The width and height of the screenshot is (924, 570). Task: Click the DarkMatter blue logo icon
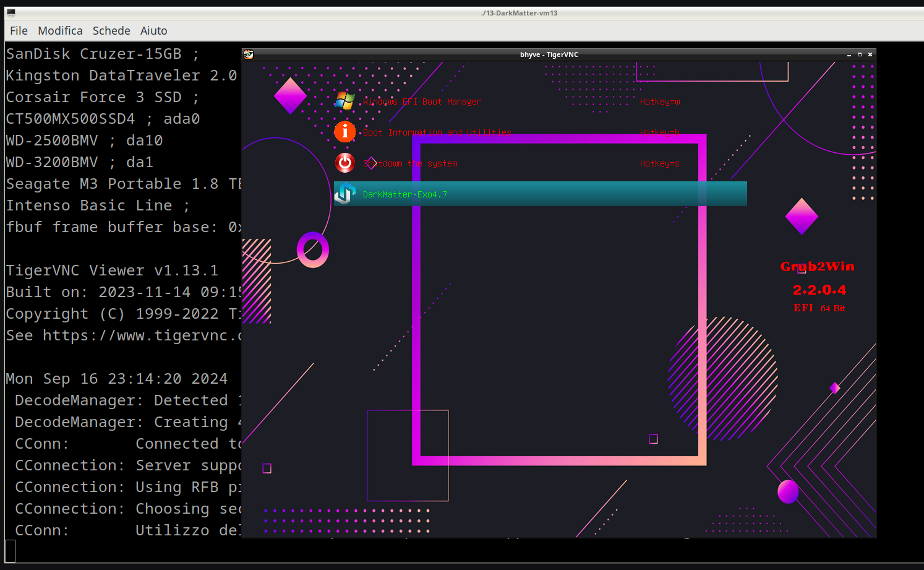click(x=344, y=194)
